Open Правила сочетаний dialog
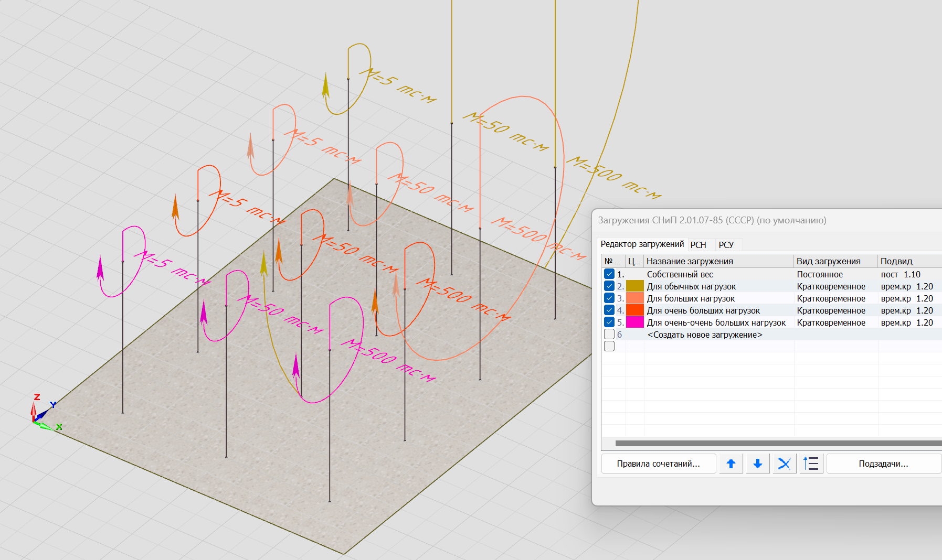942x560 pixels. (x=658, y=464)
